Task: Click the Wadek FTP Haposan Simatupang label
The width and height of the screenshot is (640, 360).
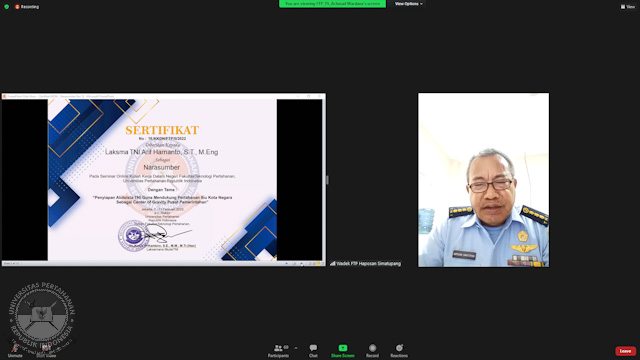Action: pyautogui.click(x=369, y=264)
